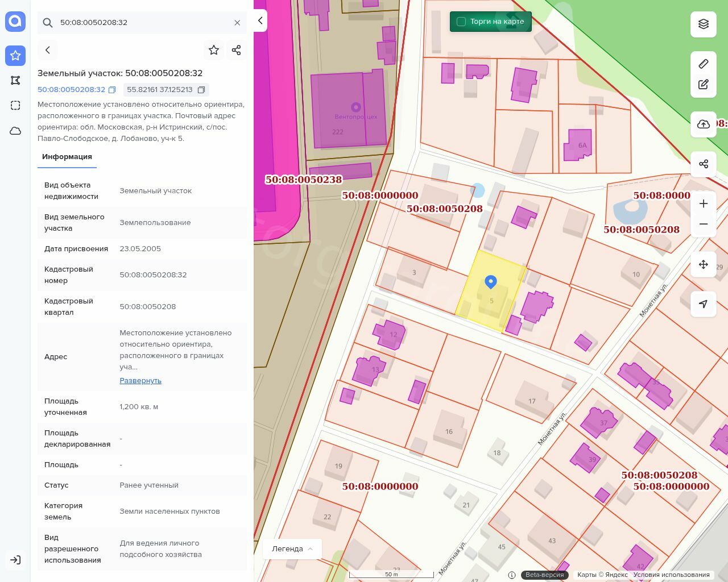
Task: Enable the 'Торги на карте' checkbox
Action: click(461, 22)
